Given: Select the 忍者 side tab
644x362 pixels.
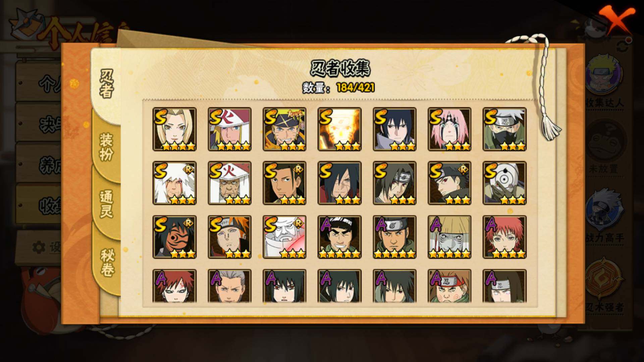Looking at the screenshot, I should point(106,84).
